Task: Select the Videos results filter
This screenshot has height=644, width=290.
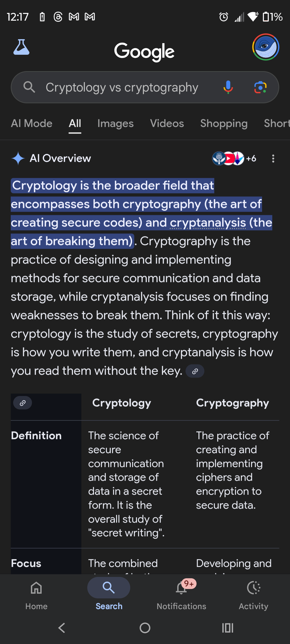Action: (x=167, y=123)
